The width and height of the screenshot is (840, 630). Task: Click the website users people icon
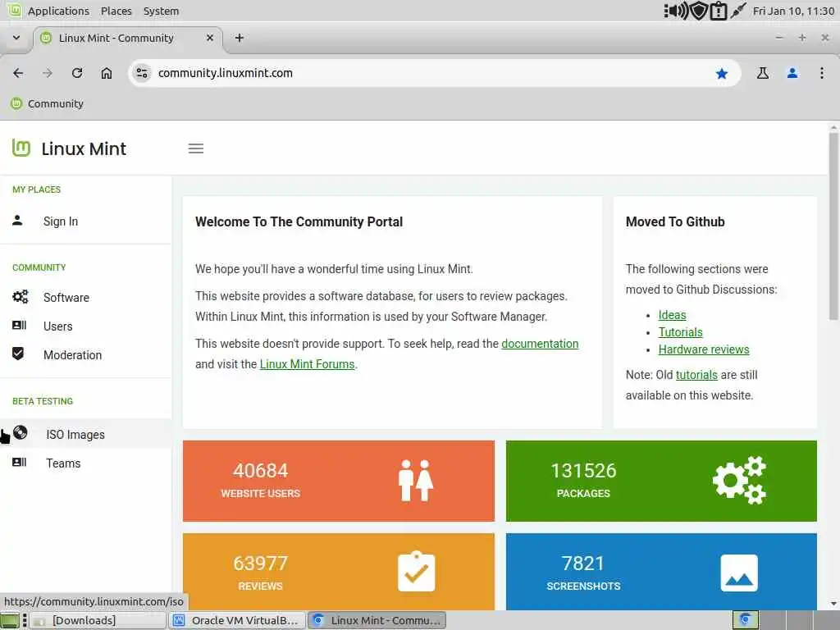(416, 480)
